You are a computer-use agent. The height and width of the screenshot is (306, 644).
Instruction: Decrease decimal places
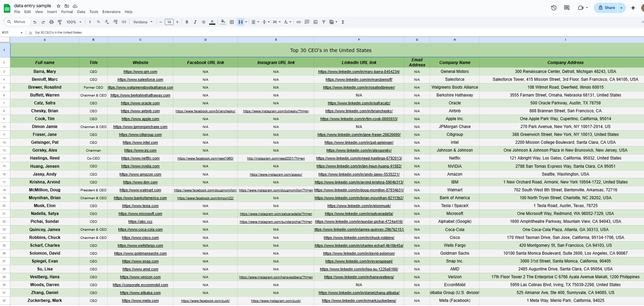[x=107, y=22]
